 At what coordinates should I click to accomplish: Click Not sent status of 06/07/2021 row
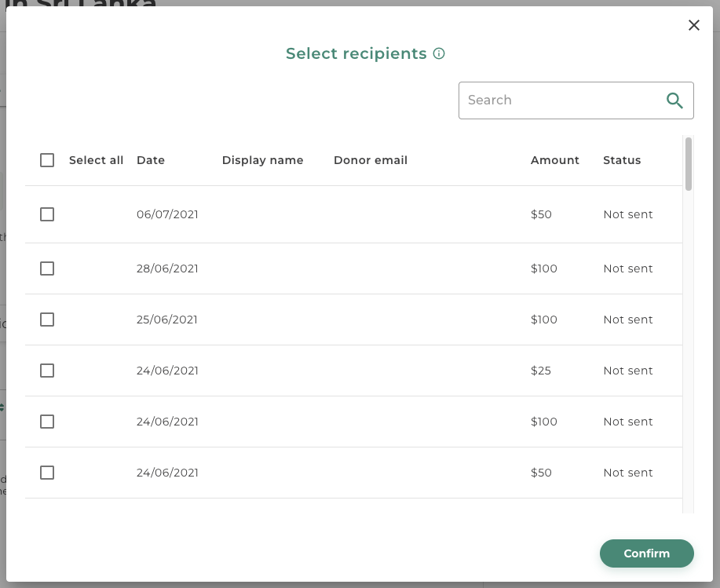(x=627, y=214)
